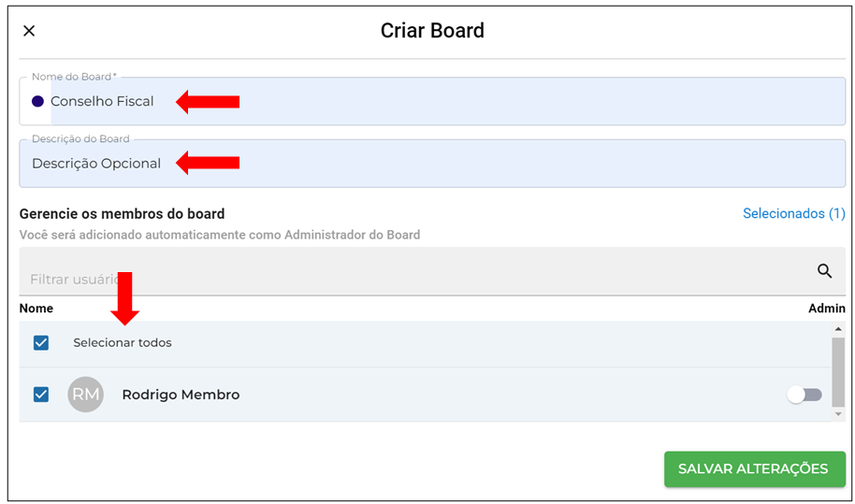The width and height of the screenshot is (855, 504).
Task: Toggle Admin switch for Rodrigo Membro
Action: point(804,395)
